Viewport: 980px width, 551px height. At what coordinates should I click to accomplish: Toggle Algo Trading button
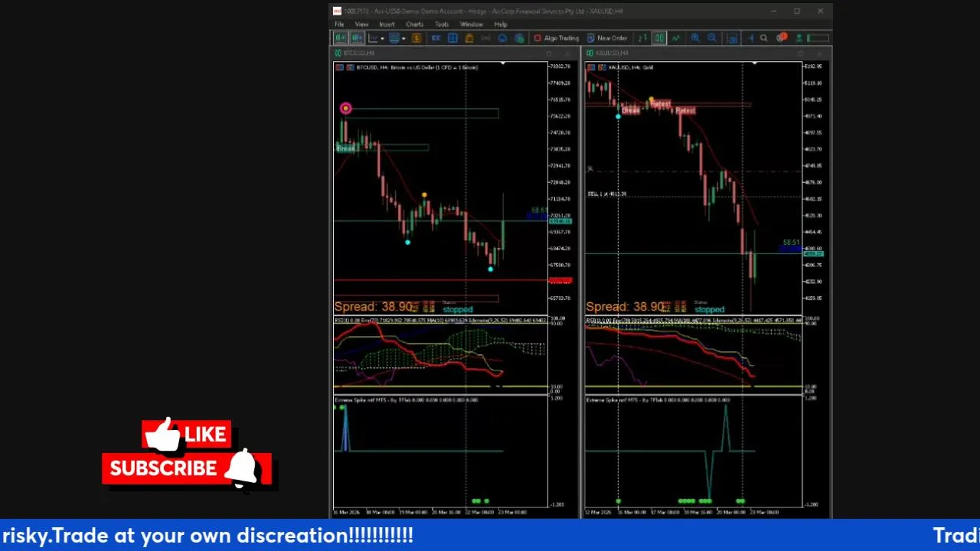(x=557, y=38)
